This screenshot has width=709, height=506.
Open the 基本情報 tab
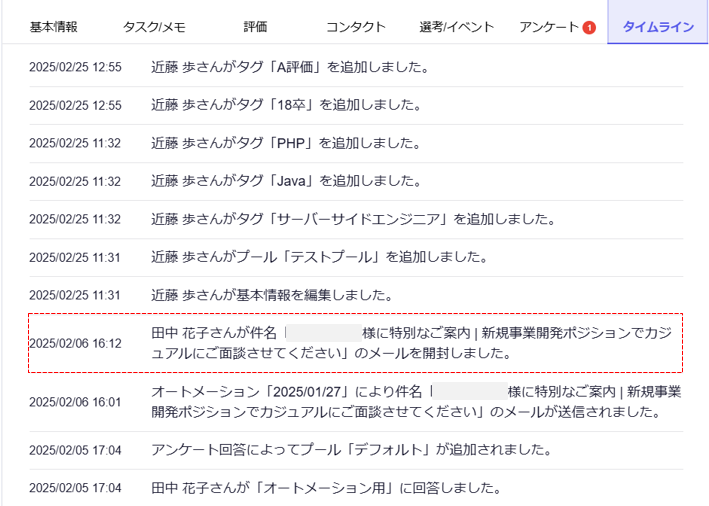(x=53, y=27)
